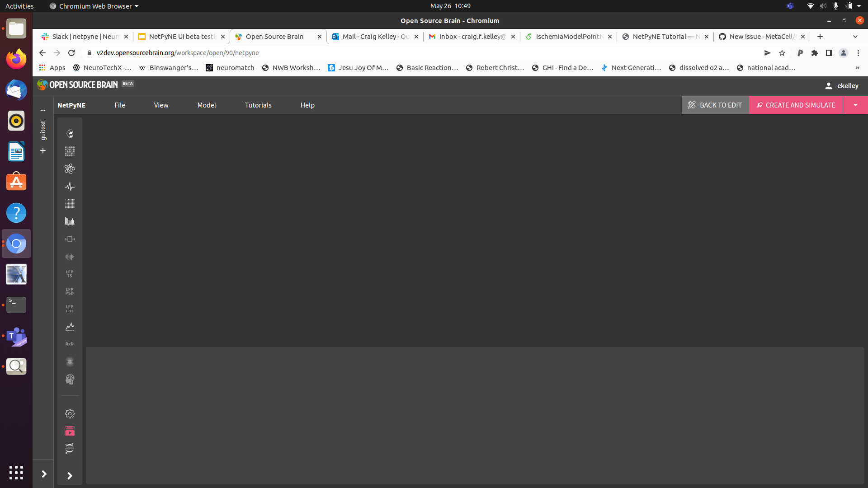Open the neuromatch bookmark
Image resolution: width=868 pixels, height=488 pixels.
click(230, 68)
